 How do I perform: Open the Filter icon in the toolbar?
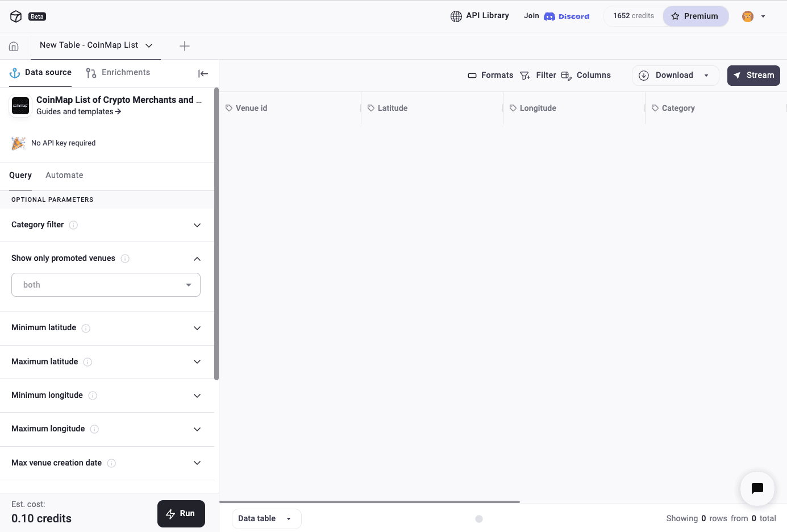tap(526, 75)
